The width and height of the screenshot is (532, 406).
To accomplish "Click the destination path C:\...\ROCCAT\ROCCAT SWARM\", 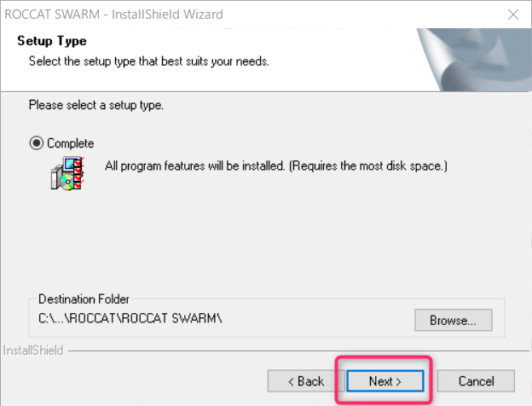I will (x=130, y=318).
